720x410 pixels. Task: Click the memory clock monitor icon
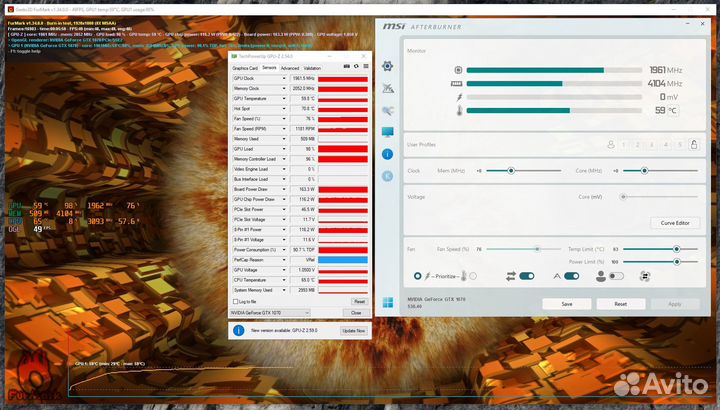pyautogui.click(x=456, y=84)
